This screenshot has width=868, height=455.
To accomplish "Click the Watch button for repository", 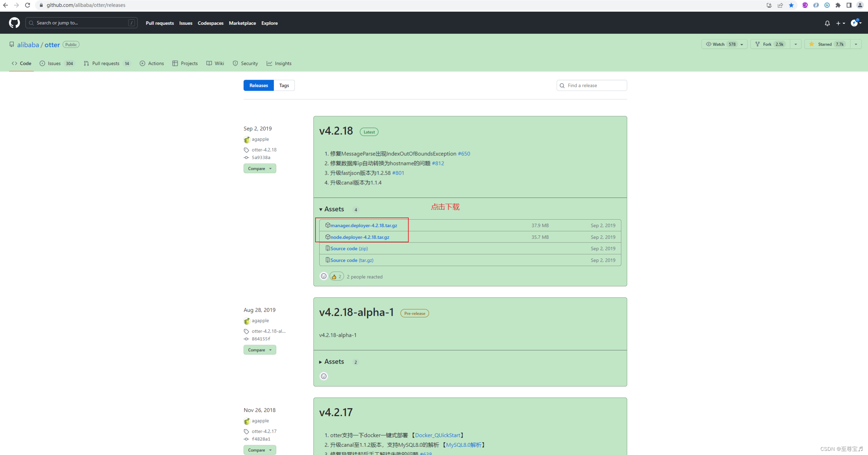I will 720,44.
